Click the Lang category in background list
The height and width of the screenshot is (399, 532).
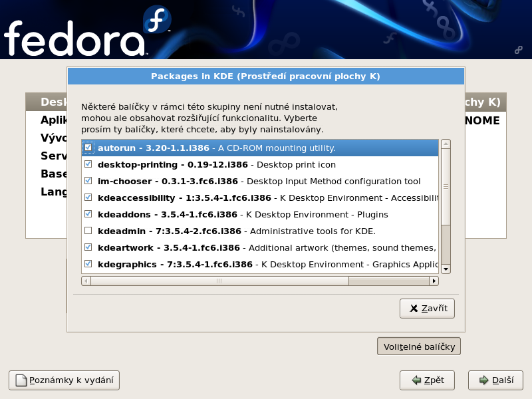54,192
